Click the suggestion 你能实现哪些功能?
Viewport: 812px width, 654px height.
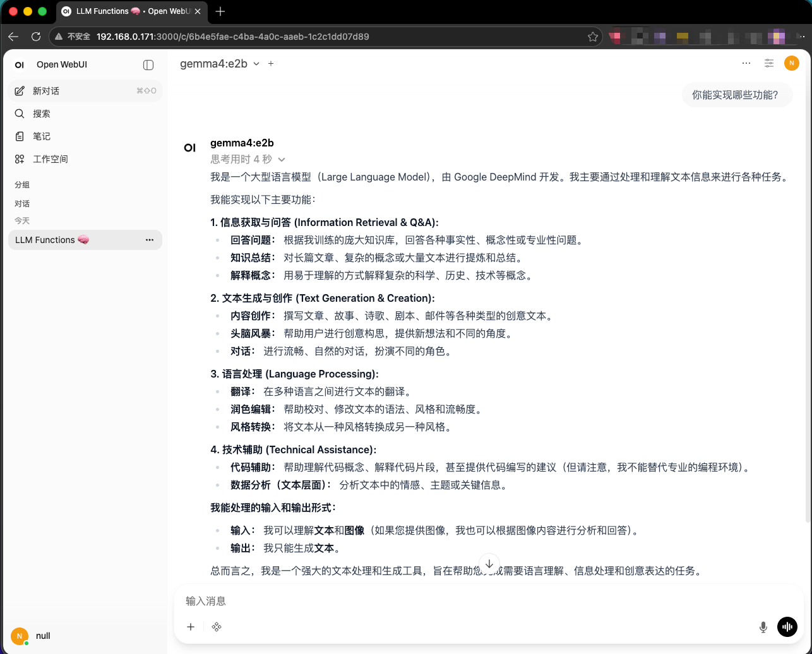[737, 94]
